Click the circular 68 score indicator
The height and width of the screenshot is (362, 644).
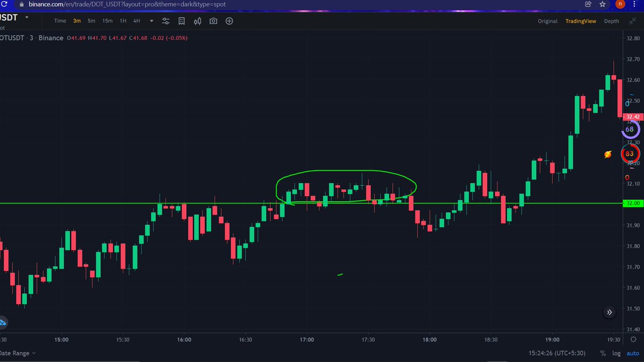tap(630, 129)
